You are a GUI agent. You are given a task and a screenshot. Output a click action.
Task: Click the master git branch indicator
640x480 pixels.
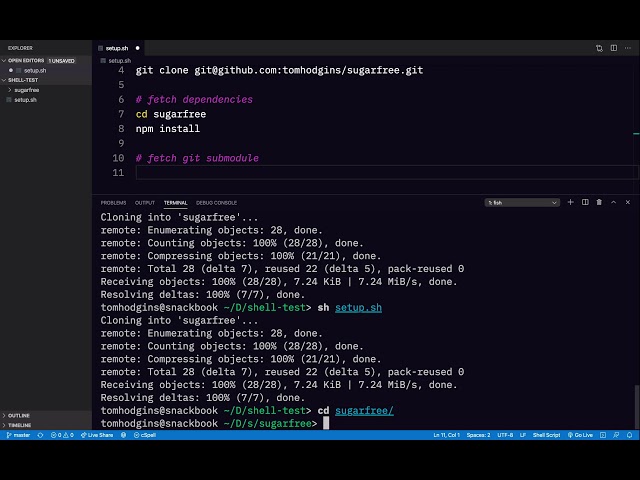coord(18,435)
